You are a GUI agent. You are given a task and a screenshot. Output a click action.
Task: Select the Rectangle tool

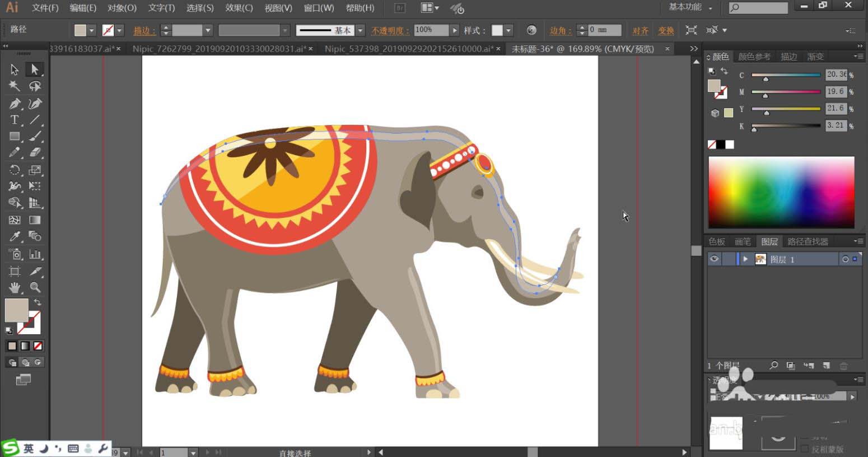[15, 136]
